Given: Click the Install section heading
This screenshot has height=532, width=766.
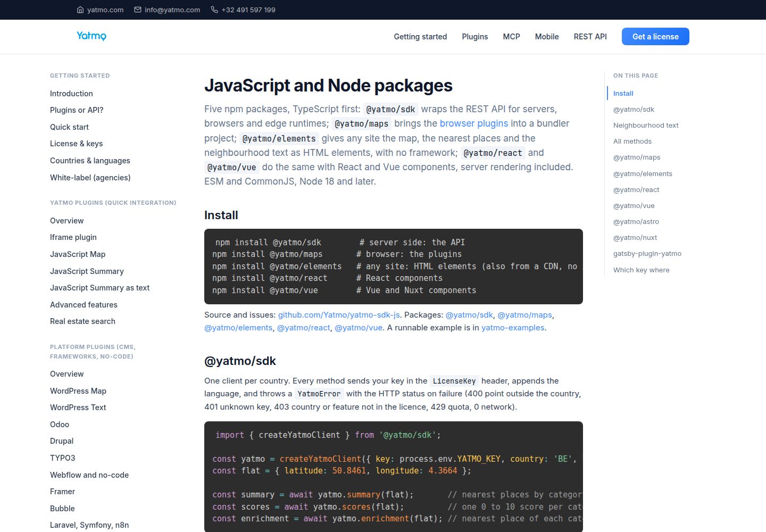Looking at the screenshot, I should coord(221,215).
